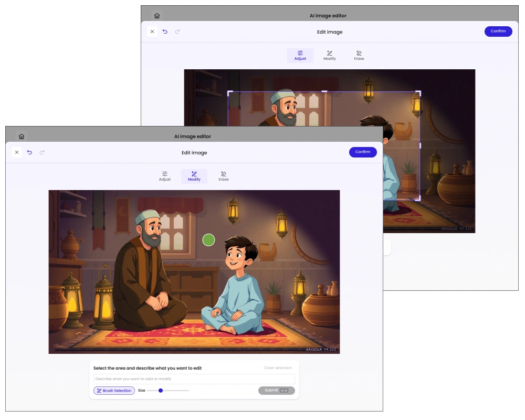Screen dimensions: 525x420
Task: Click the description input field
Action: [194, 379]
